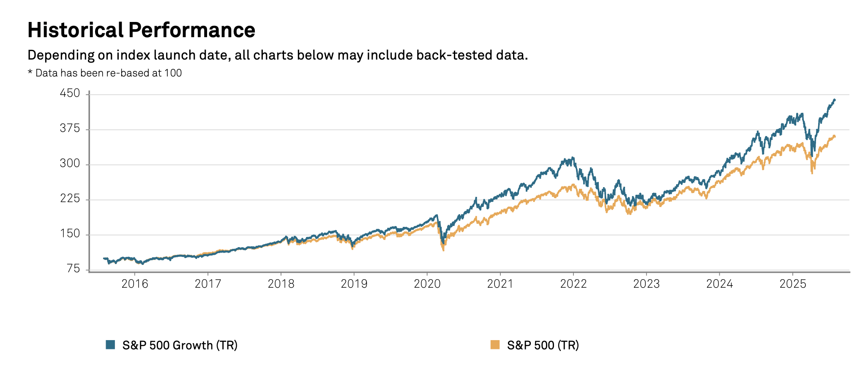Click the 2023 x-axis year label
Image resolution: width=868 pixels, height=376 pixels.
pyautogui.click(x=647, y=284)
